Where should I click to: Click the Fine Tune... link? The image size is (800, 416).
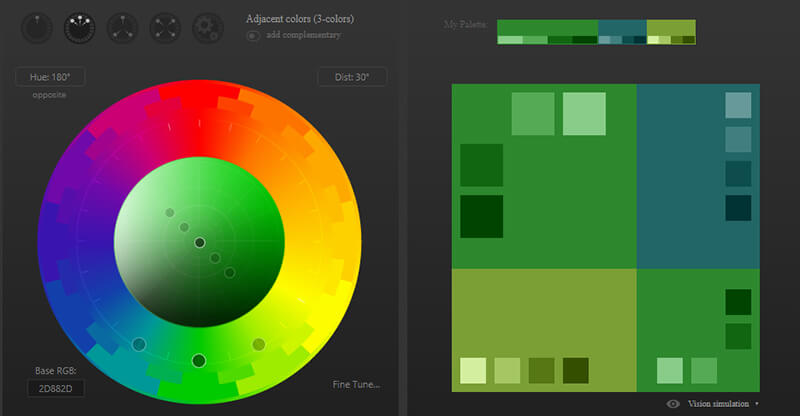coord(356,384)
